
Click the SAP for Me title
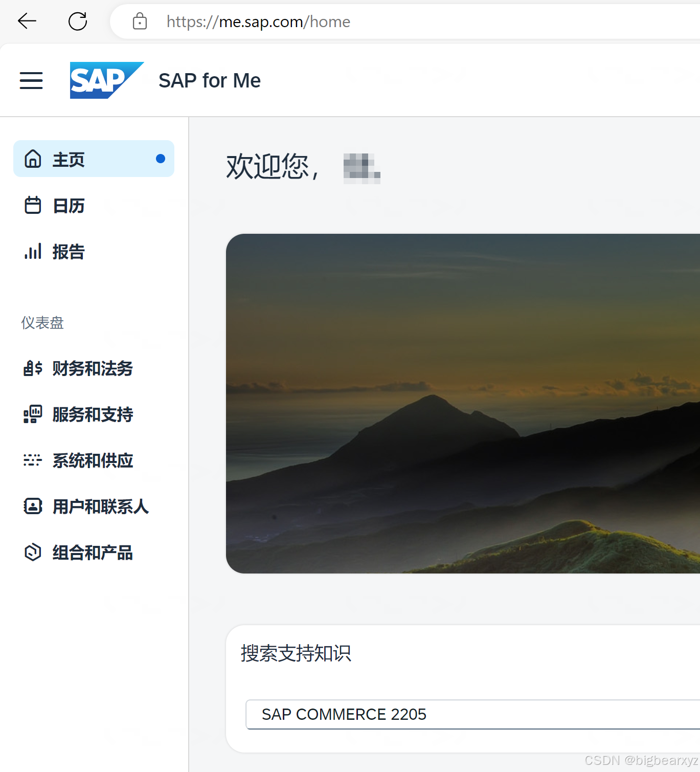pos(210,81)
